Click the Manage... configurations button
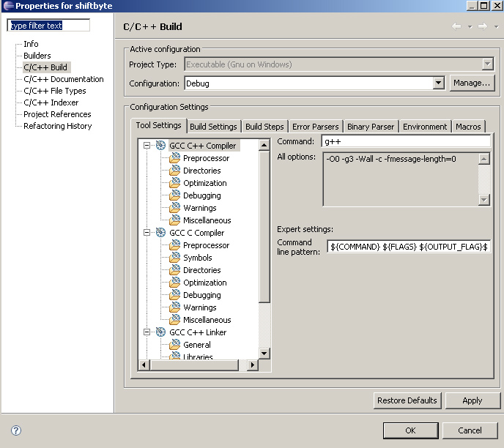This screenshot has height=448, width=504. tap(471, 83)
